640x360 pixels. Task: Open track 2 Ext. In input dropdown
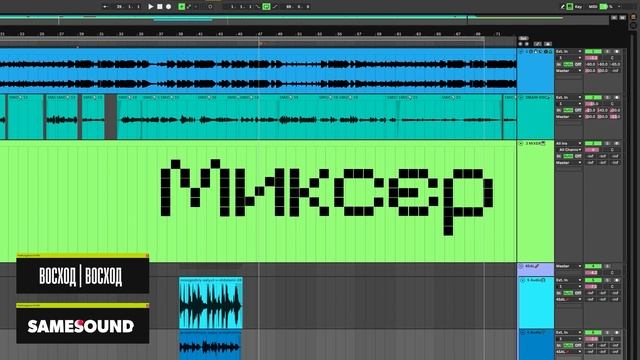(x=569, y=98)
